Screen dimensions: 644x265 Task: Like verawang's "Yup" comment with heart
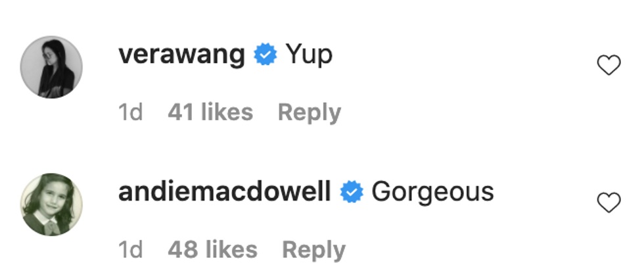[609, 65]
